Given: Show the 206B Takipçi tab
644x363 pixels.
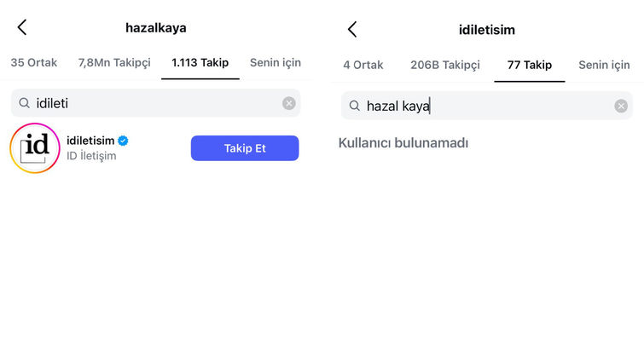Looking at the screenshot, I should tap(445, 66).
